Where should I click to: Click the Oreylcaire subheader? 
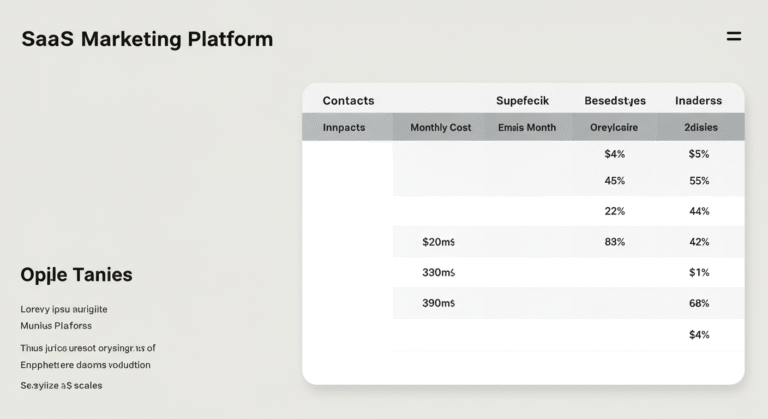coord(614,128)
